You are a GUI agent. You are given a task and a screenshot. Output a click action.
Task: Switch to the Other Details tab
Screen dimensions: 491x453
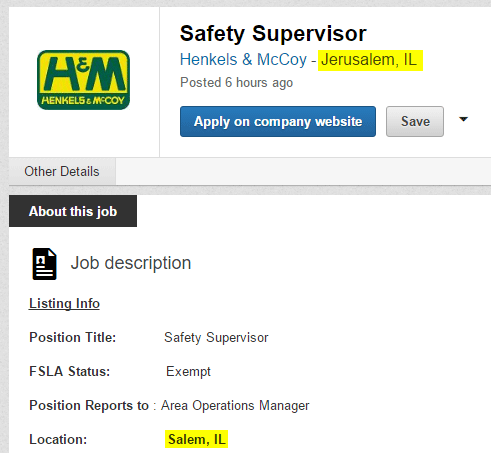tap(62, 171)
